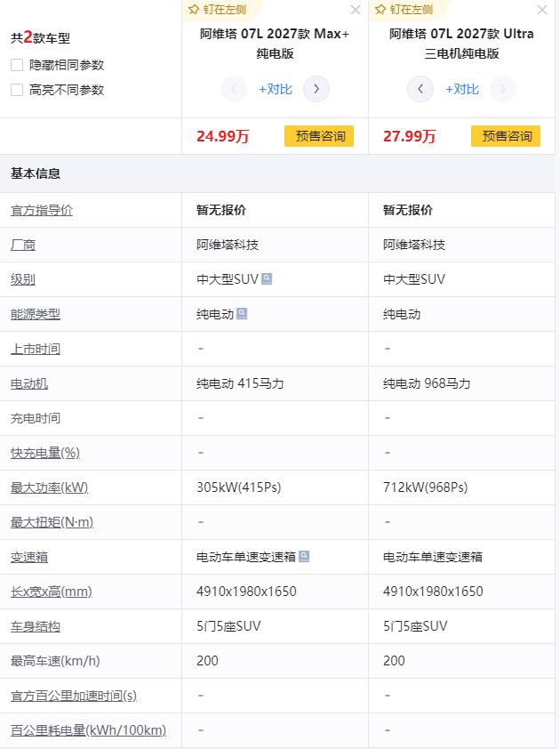Pin the Ultra 三电机纯电版 column to the left
560x749 pixels.
coord(404,10)
